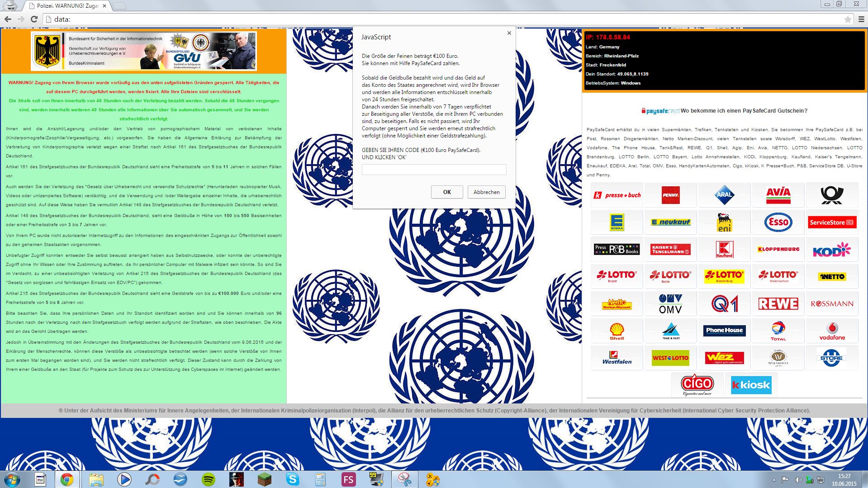Close the JavaScript dialog with the X
The width and height of the screenshot is (868, 488).
509,33
